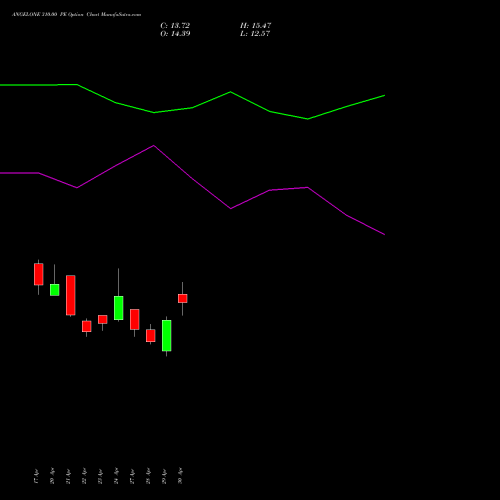Click the 17 Apr date label

click(36, 476)
